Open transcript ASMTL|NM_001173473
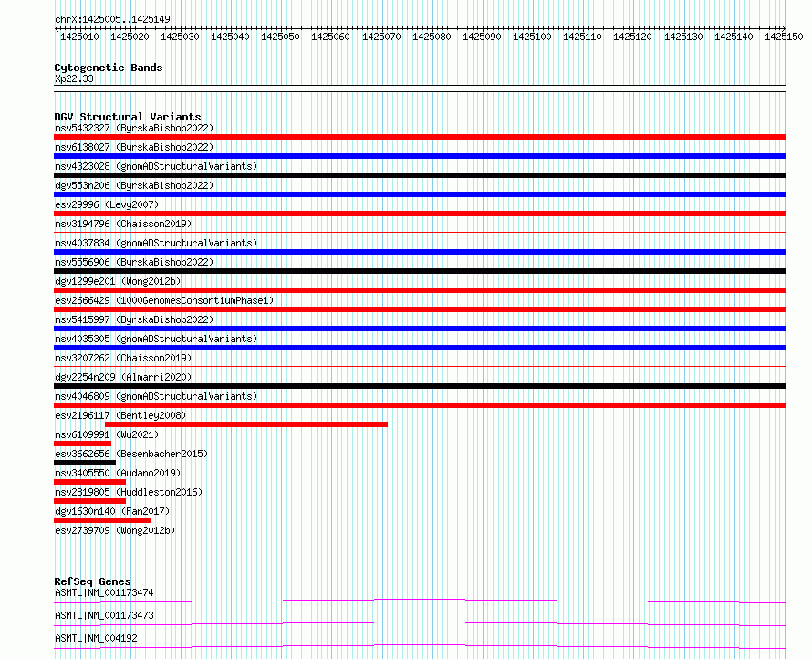812x659 pixels. (x=104, y=615)
